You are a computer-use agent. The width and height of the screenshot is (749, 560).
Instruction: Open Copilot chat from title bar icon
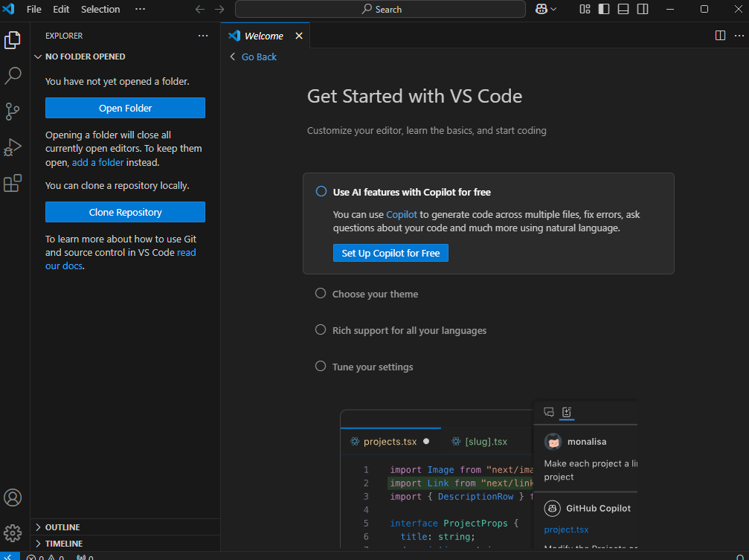541,9
